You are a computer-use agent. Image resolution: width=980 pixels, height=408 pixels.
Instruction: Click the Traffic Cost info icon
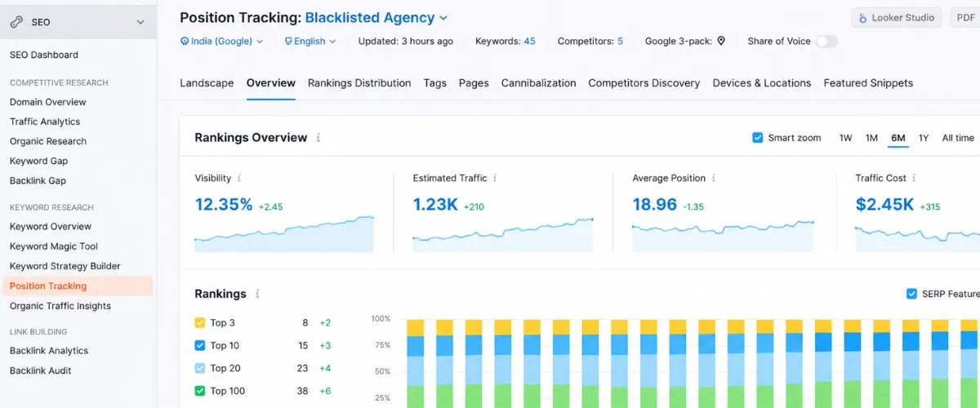914,178
